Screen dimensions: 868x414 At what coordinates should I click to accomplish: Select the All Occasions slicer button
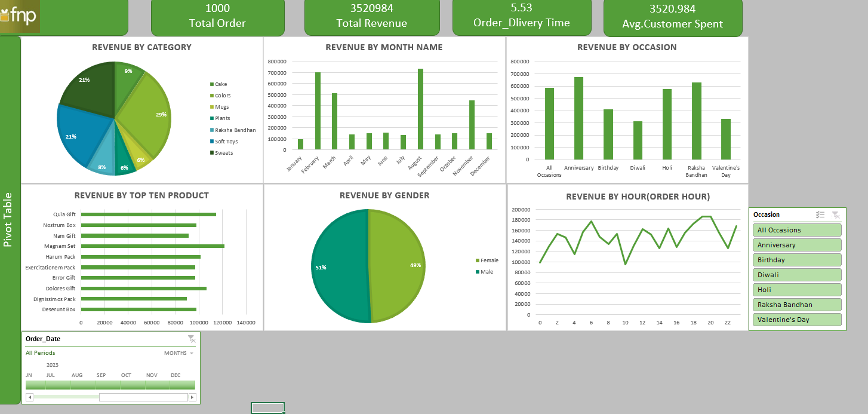(x=798, y=230)
